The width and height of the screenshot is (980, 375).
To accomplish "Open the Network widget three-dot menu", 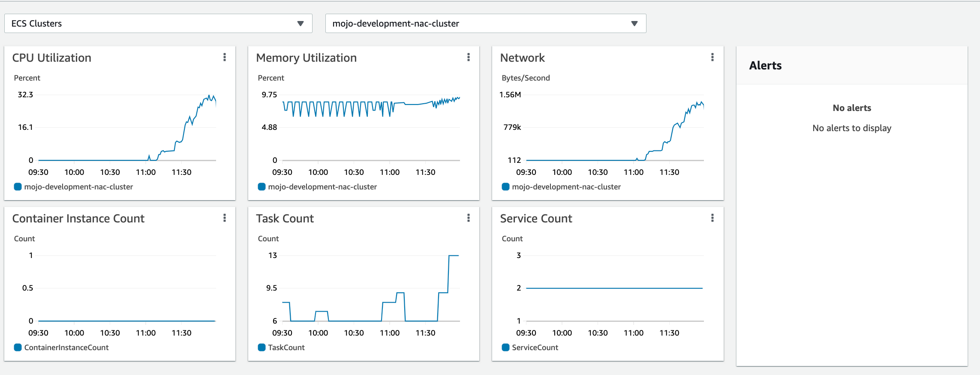I will coord(712,57).
